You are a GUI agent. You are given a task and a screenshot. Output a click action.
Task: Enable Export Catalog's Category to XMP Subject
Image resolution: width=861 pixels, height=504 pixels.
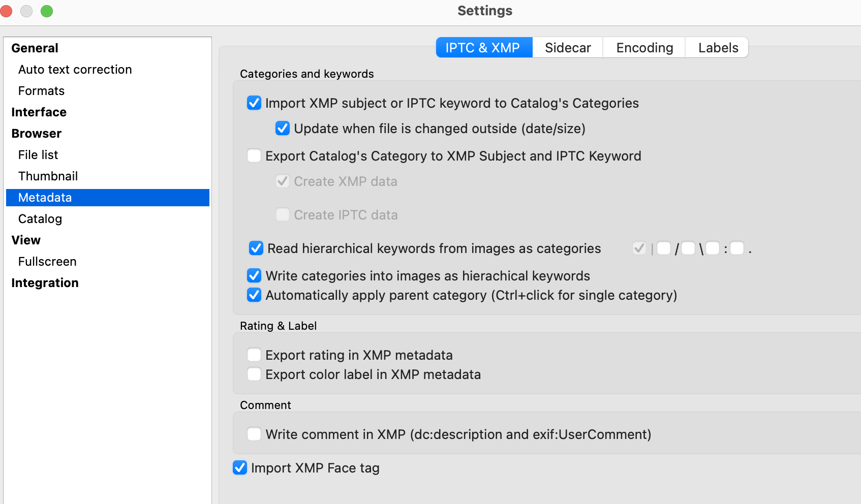coord(254,156)
